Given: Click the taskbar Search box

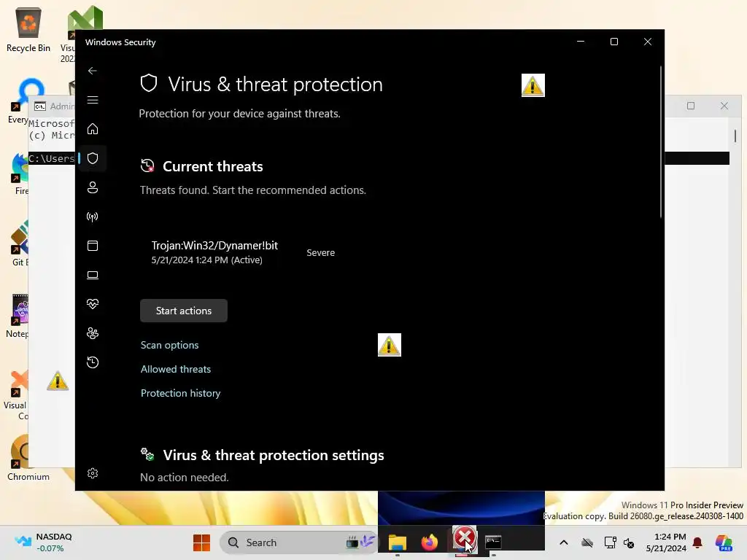Looking at the screenshot, I should point(298,542).
